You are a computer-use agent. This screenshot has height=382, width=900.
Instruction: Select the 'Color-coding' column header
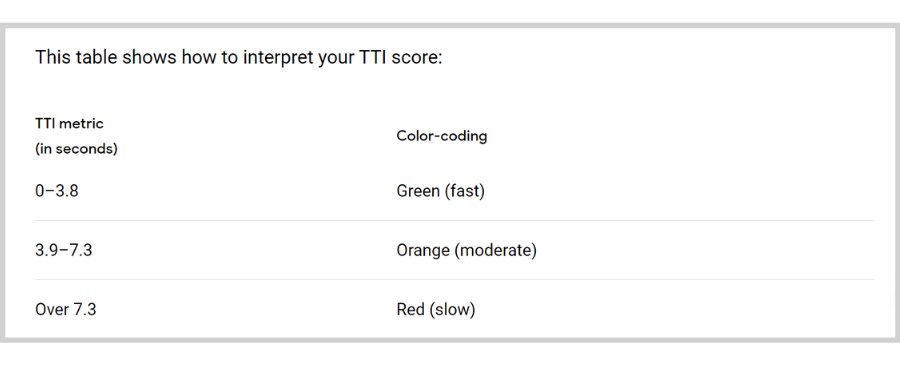click(441, 136)
